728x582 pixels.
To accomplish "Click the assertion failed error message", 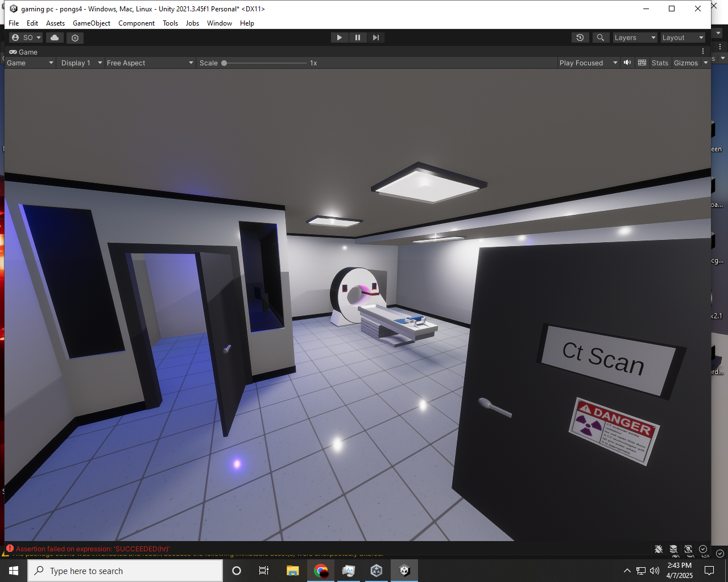I will [91, 549].
